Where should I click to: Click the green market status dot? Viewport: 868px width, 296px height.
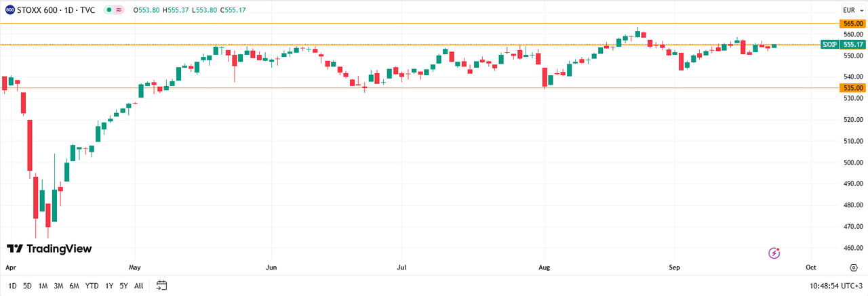(109, 10)
